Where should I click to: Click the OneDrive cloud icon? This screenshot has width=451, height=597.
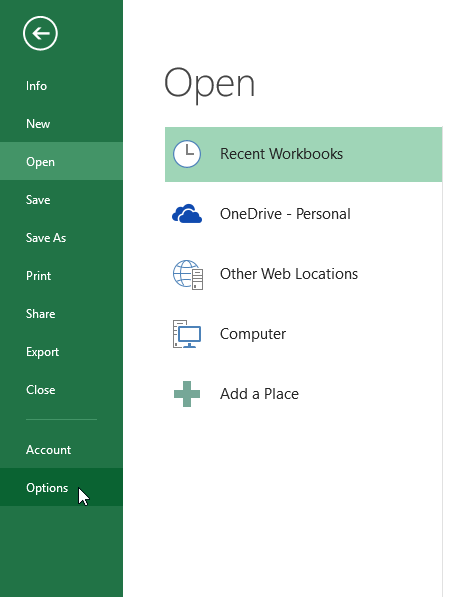click(x=186, y=214)
